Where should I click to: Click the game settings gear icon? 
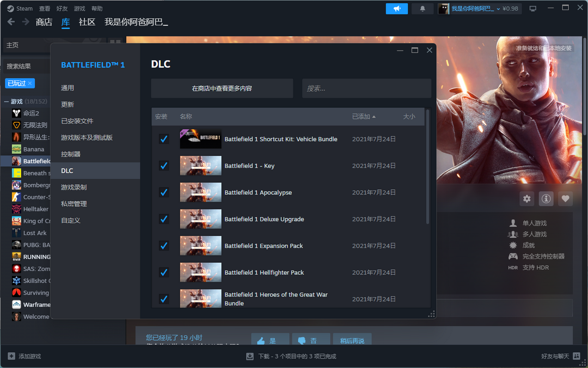(x=526, y=199)
